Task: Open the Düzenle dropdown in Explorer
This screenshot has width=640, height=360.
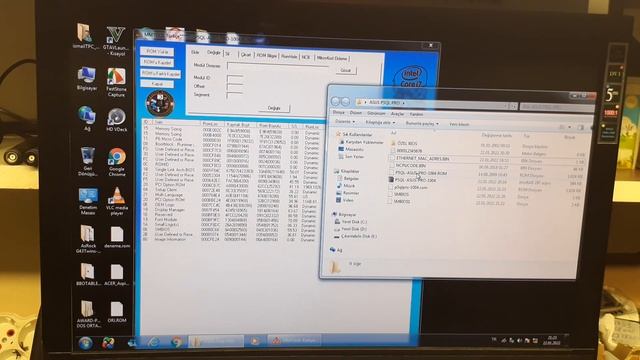Action: point(345,122)
